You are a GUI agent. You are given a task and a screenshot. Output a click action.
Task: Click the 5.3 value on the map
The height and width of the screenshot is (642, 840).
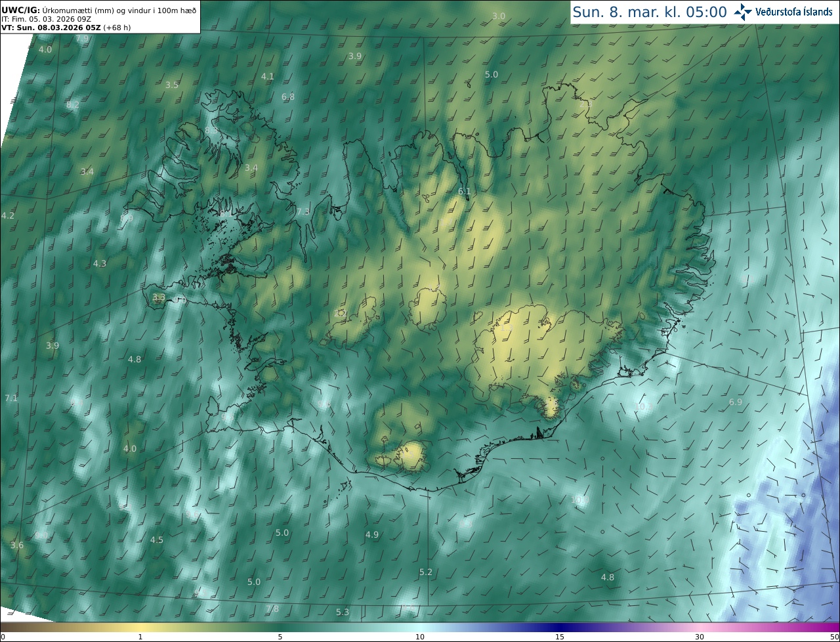[x=343, y=612]
